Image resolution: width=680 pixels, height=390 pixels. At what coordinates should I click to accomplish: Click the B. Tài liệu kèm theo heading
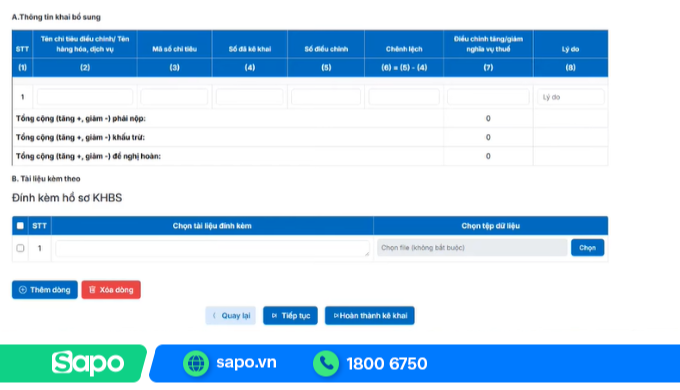point(46,179)
